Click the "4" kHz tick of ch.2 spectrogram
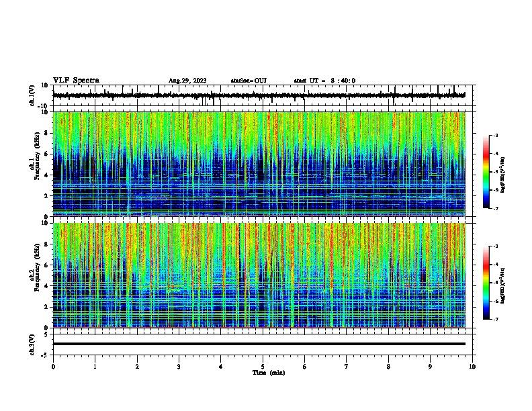The image size is (532, 411). pos(46,286)
